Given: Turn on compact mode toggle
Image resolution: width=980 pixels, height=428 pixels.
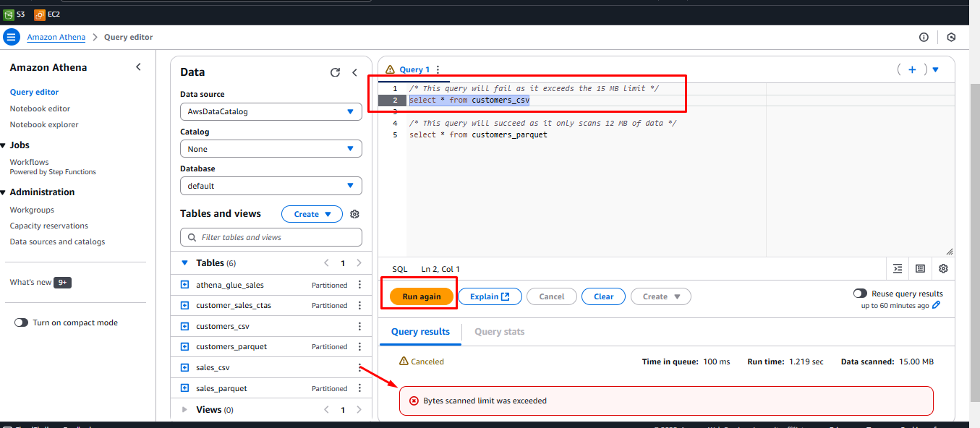Looking at the screenshot, I should coord(22,322).
